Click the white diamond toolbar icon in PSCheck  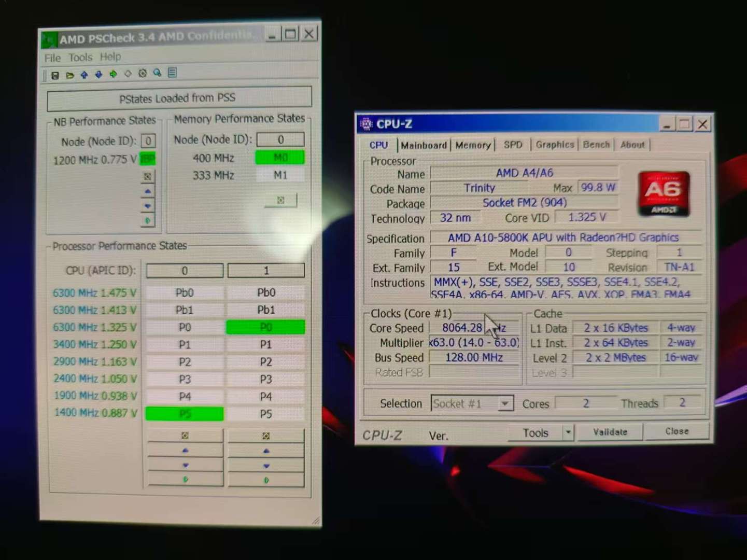click(128, 74)
